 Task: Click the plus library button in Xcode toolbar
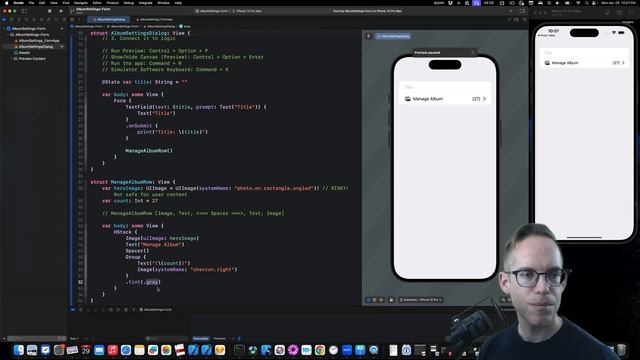coord(510,11)
